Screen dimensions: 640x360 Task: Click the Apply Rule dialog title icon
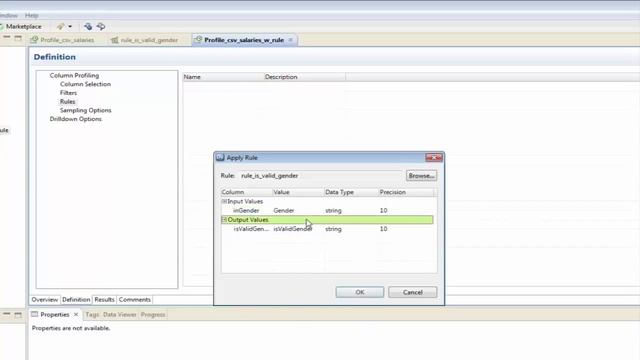point(220,158)
